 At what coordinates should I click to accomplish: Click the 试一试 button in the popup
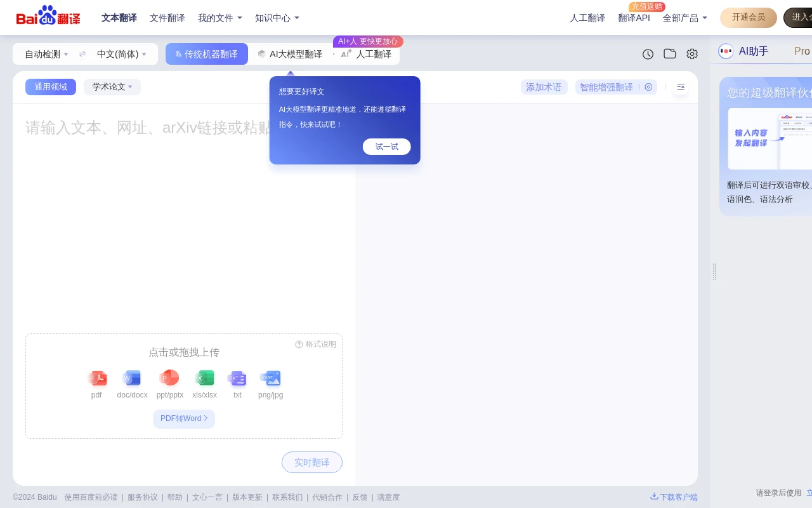point(386,147)
